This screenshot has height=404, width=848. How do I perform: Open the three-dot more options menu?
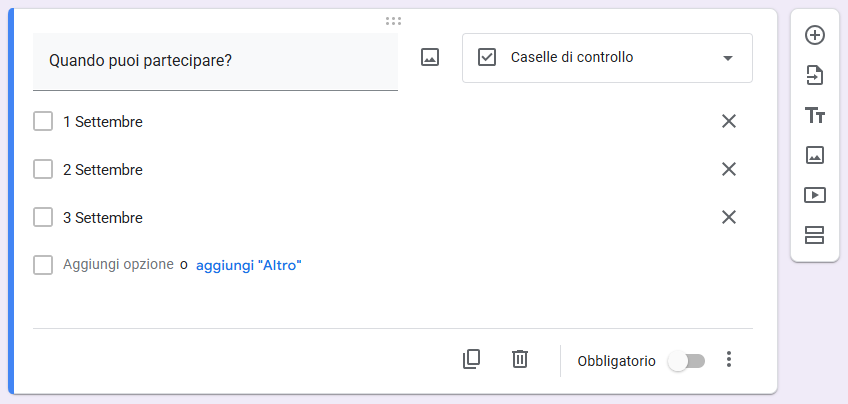[x=729, y=360]
